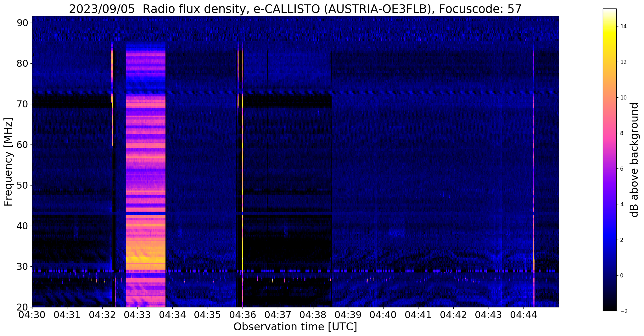Click colorbar tick label 8

click(621, 133)
